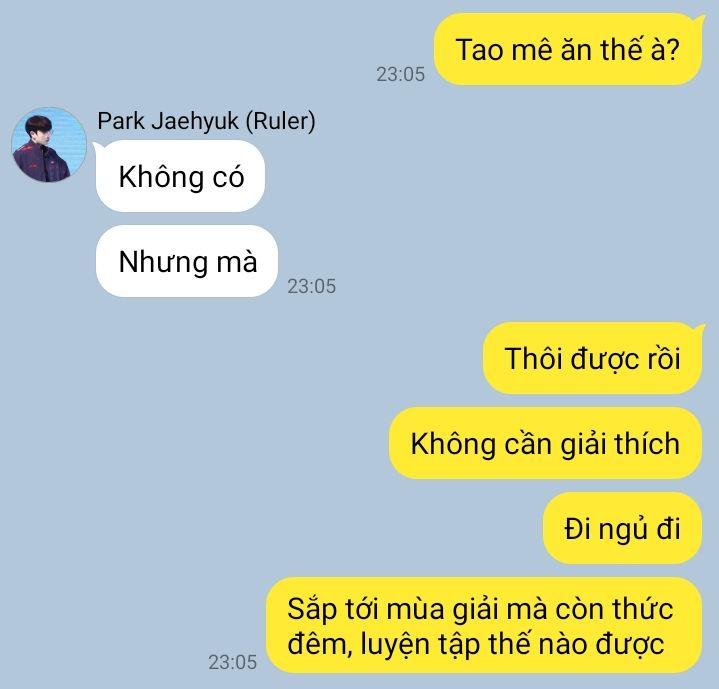Click the 23:05 timestamp beside 'Tao mê ăn thế à?'
The width and height of the screenshot is (719, 689).
[401, 74]
